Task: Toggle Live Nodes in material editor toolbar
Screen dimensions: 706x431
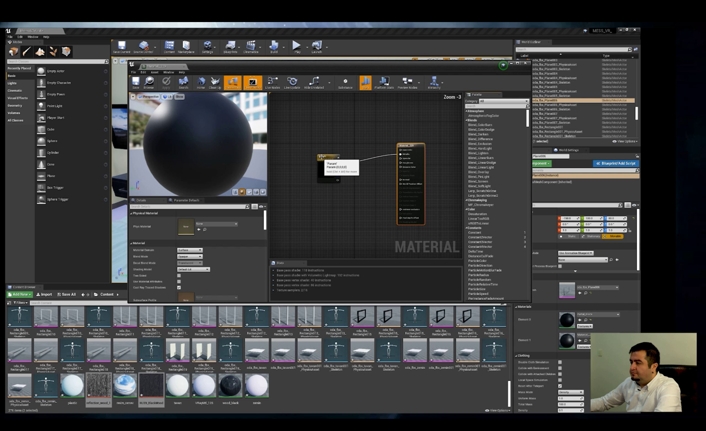Action: (272, 83)
